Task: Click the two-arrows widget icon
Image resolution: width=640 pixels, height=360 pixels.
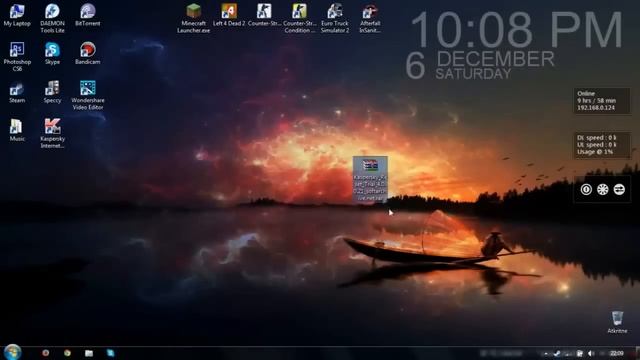Action: point(619,189)
